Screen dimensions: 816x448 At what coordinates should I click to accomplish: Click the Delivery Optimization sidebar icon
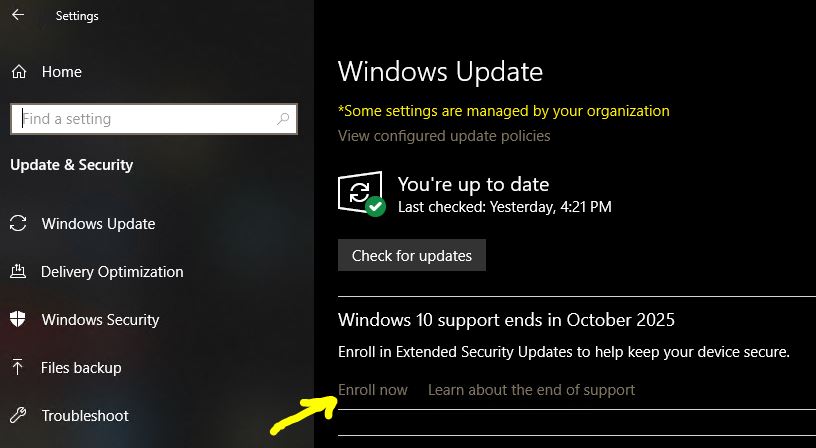18,271
